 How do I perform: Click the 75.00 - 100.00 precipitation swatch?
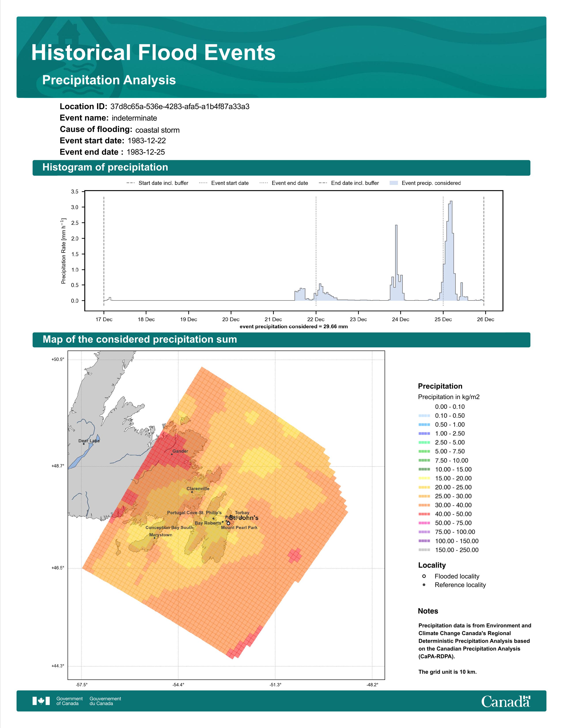(424, 532)
